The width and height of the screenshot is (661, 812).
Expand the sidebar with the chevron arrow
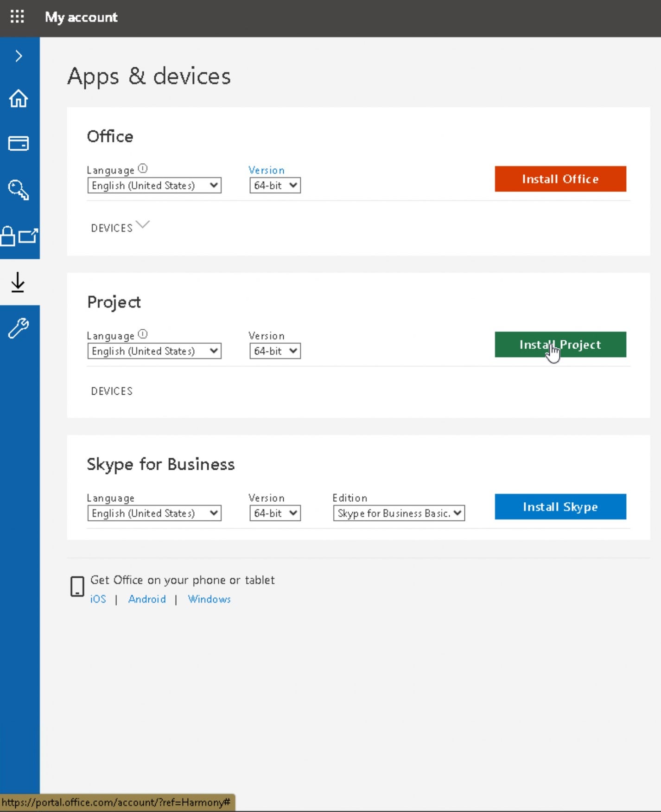tap(19, 56)
